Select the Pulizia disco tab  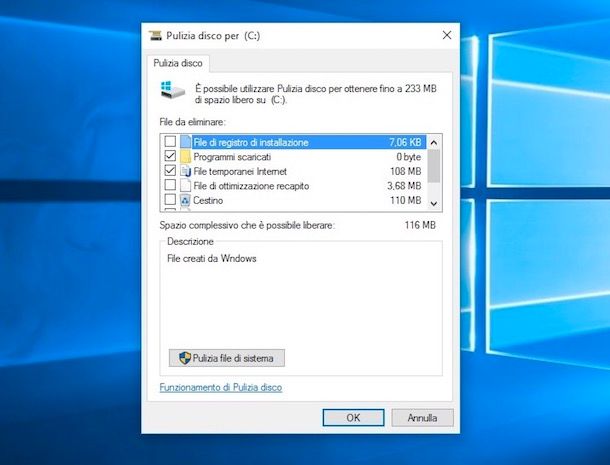tap(178, 63)
